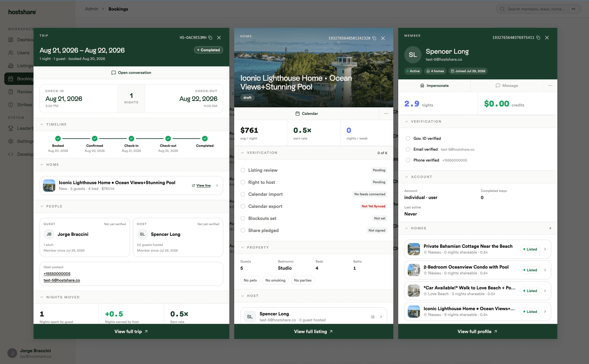
Task: Collapse the Nights Moved section
Action: click(131, 297)
